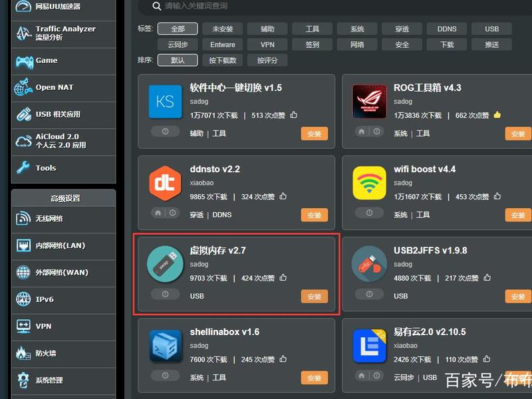Click ROG工具箱 yellow thumbs-up icon
The height and width of the screenshot is (399, 532).
(497, 114)
